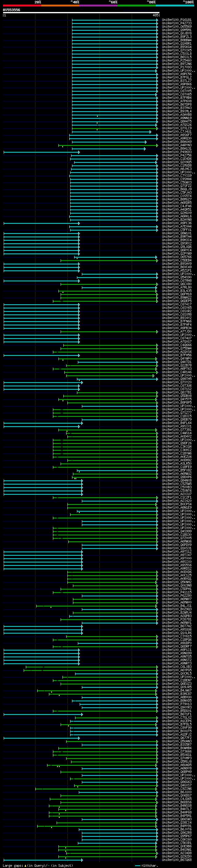Select hit label UniRef100_Q7XIK5
This screenshot has width=197, height=868.
176,50
